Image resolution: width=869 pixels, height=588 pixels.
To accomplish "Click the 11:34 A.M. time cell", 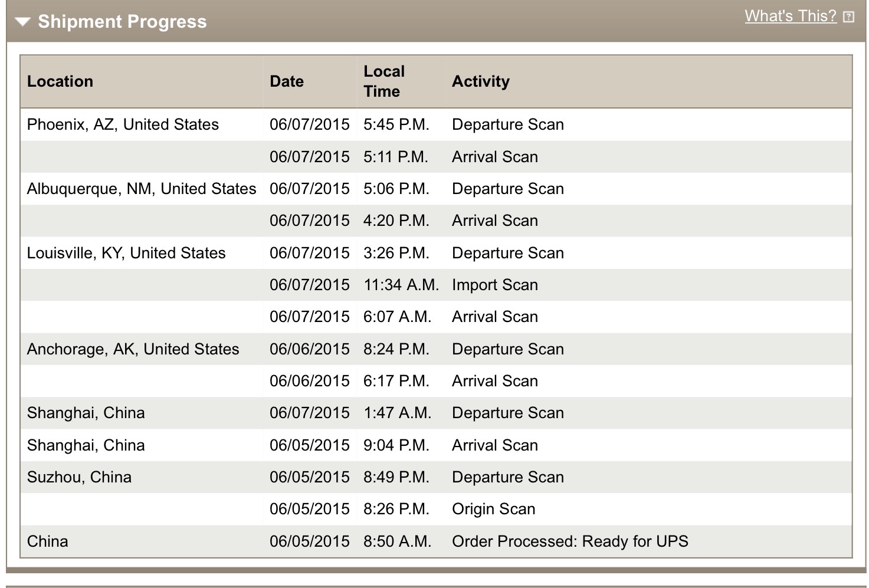I will (401, 285).
